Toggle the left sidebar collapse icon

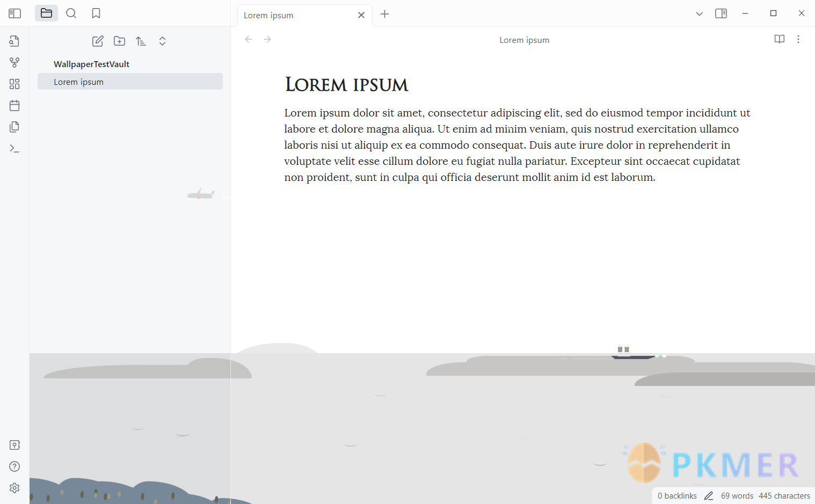click(x=15, y=13)
